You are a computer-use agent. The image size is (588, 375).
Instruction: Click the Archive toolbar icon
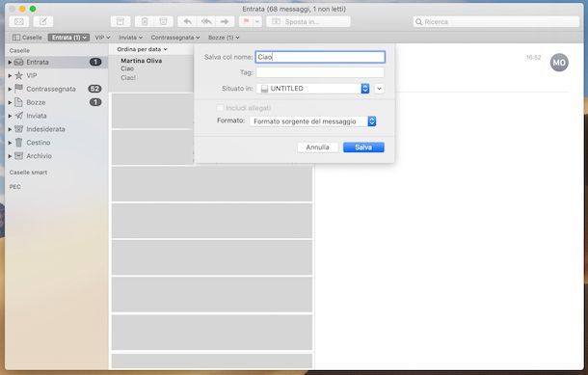pyautogui.click(x=120, y=22)
